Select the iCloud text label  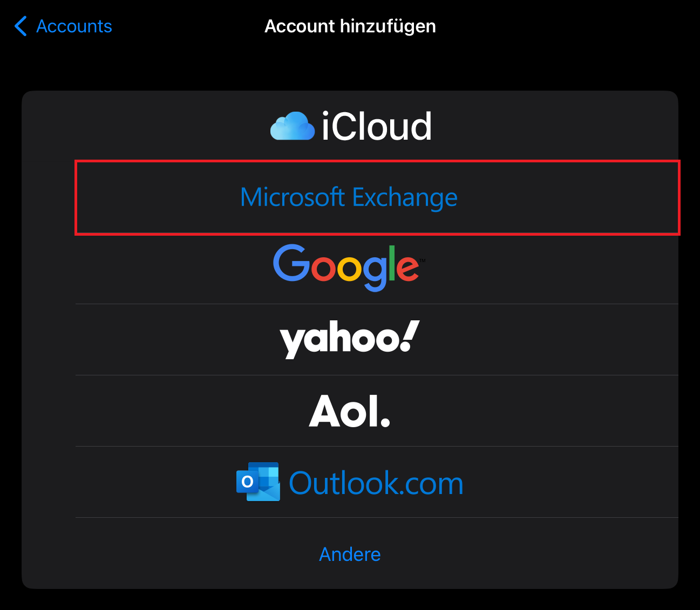coord(377,127)
